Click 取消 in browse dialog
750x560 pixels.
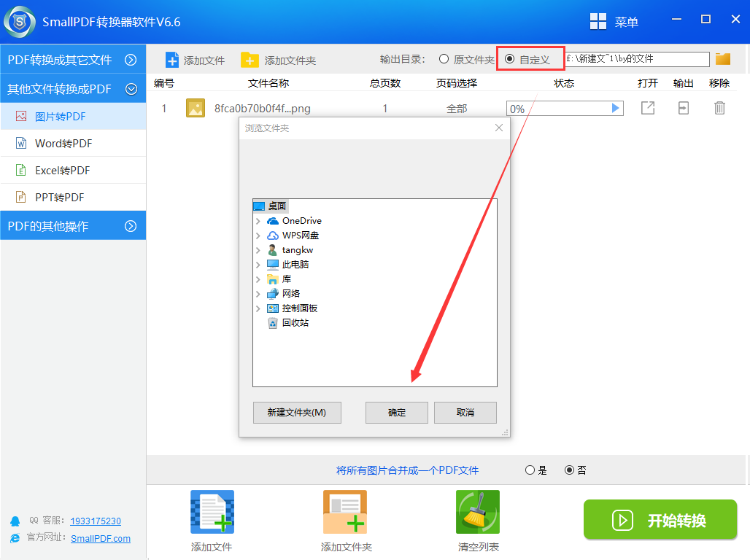point(465,413)
